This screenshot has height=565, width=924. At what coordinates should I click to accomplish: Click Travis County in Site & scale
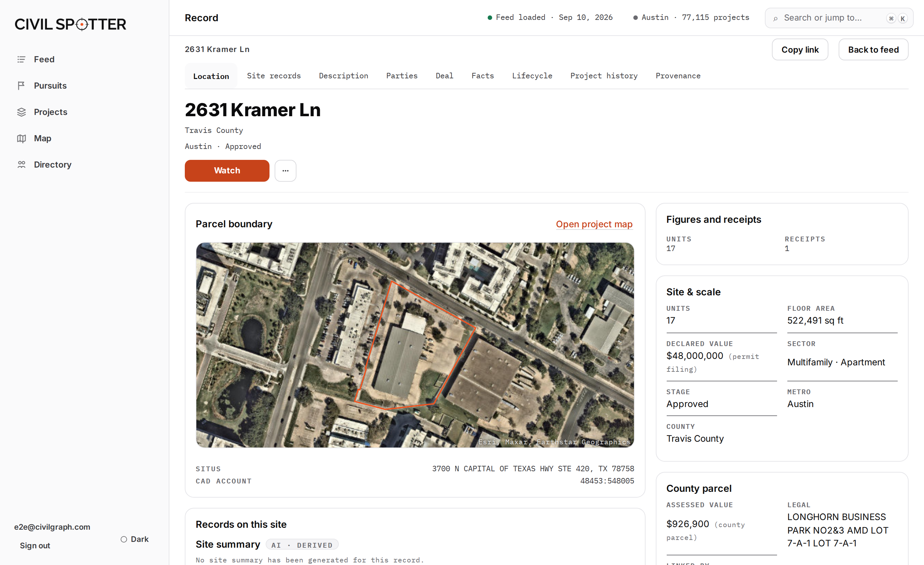tap(695, 439)
